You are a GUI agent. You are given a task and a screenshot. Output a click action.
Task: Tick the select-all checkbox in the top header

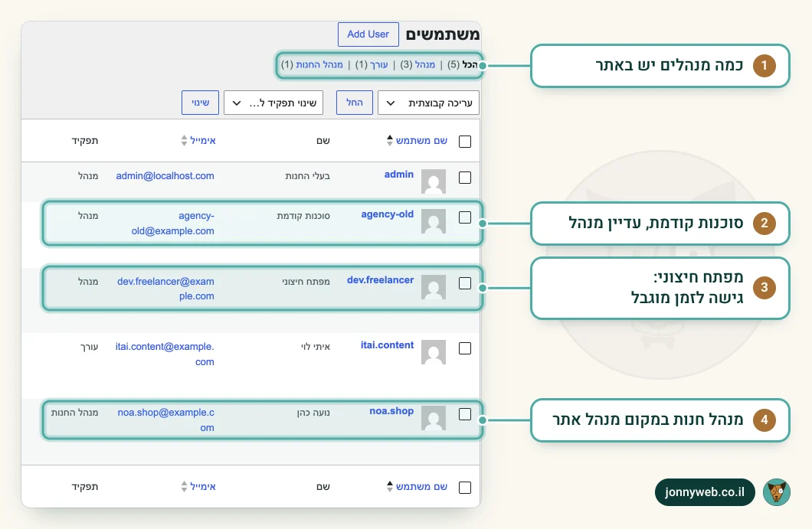(x=465, y=142)
